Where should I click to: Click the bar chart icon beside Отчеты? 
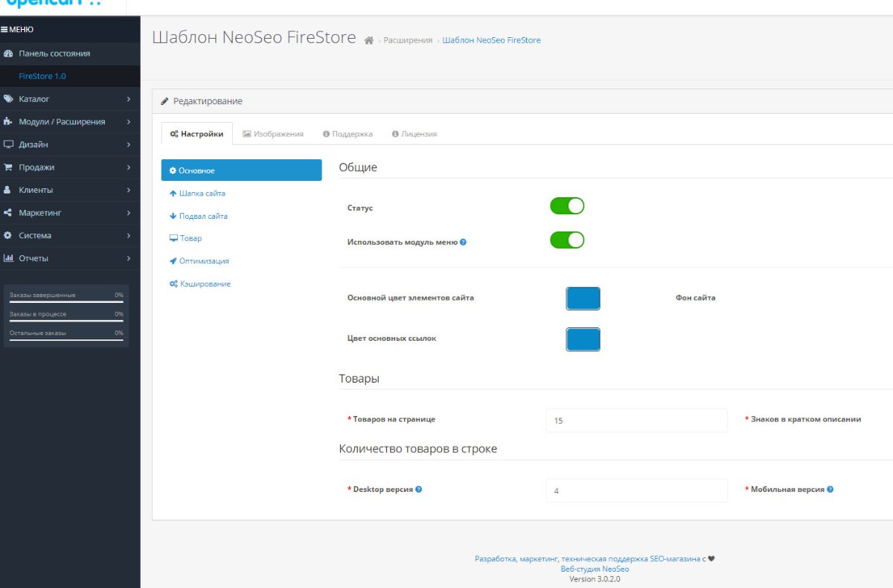pos(8,258)
